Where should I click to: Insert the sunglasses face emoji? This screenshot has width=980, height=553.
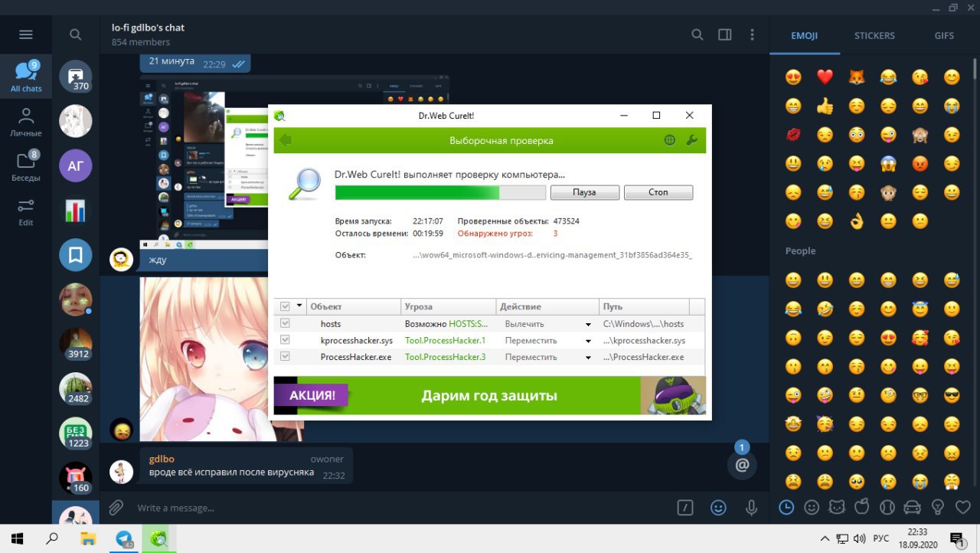tap(952, 395)
